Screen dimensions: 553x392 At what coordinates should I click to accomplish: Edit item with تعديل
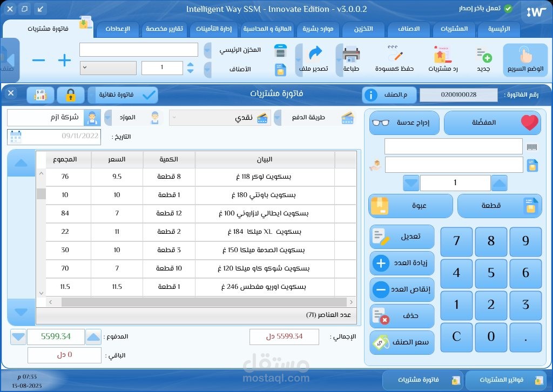pos(402,236)
